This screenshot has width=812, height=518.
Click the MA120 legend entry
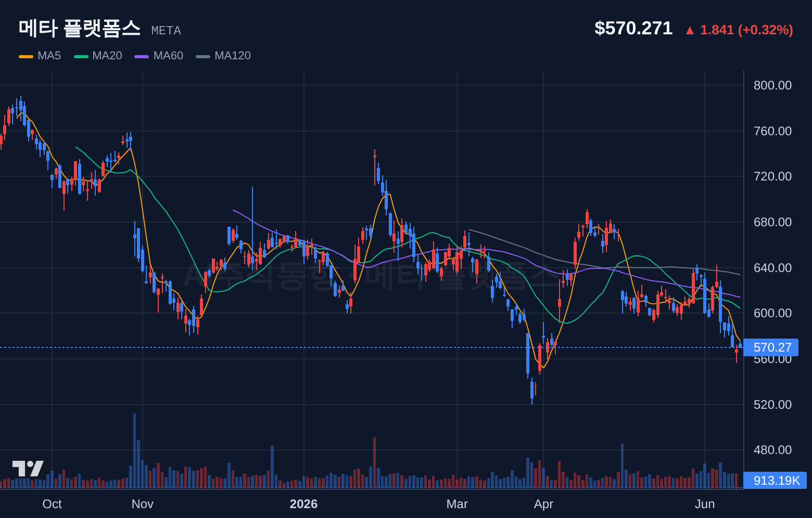(x=223, y=56)
